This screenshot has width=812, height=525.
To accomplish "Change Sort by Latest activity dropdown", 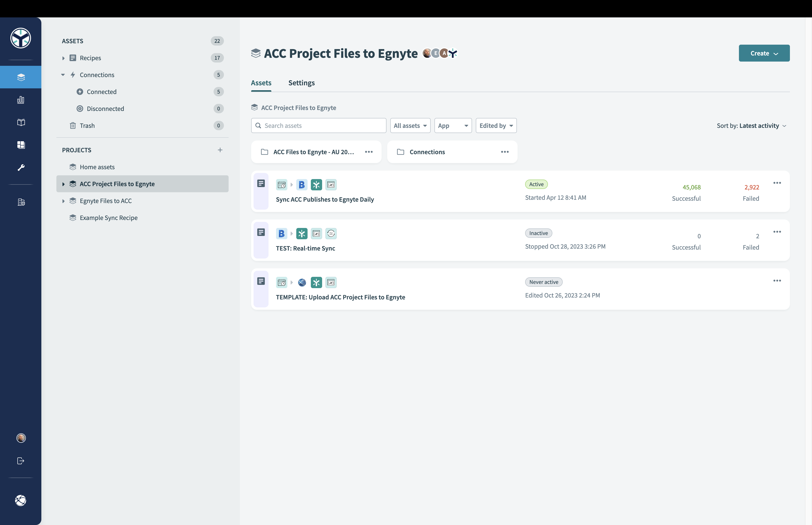I will tap(751, 126).
